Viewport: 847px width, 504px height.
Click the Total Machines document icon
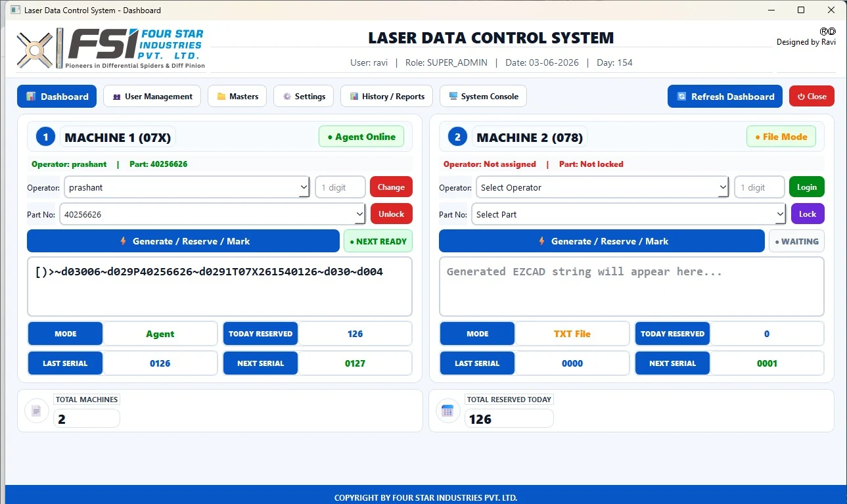coord(37,411)
